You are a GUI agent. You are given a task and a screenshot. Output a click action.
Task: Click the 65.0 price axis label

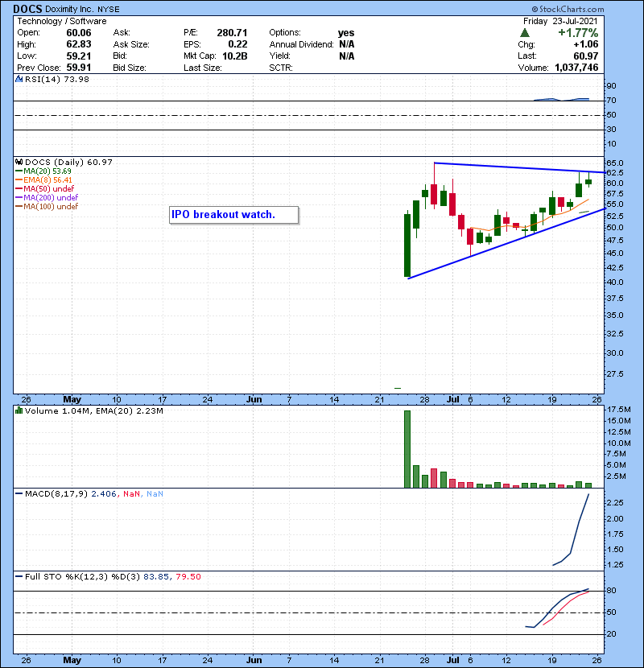(615, 163)
